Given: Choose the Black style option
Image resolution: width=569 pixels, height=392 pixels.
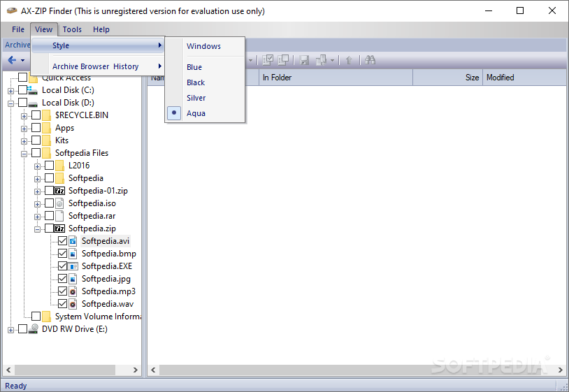Looking at the screenshot, I should point(205,82).
